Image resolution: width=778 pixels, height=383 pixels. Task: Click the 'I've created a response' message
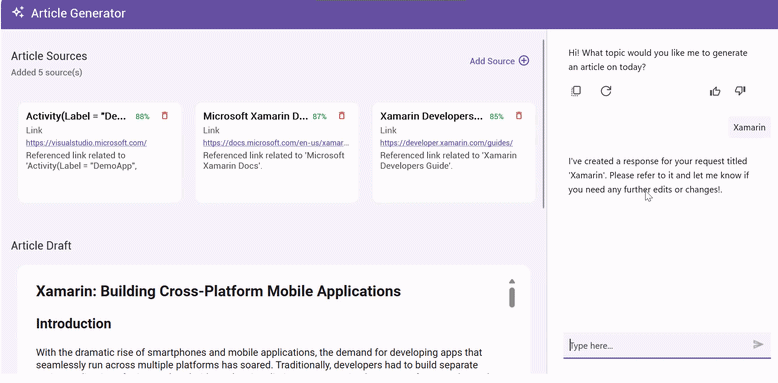click(659, 175)
